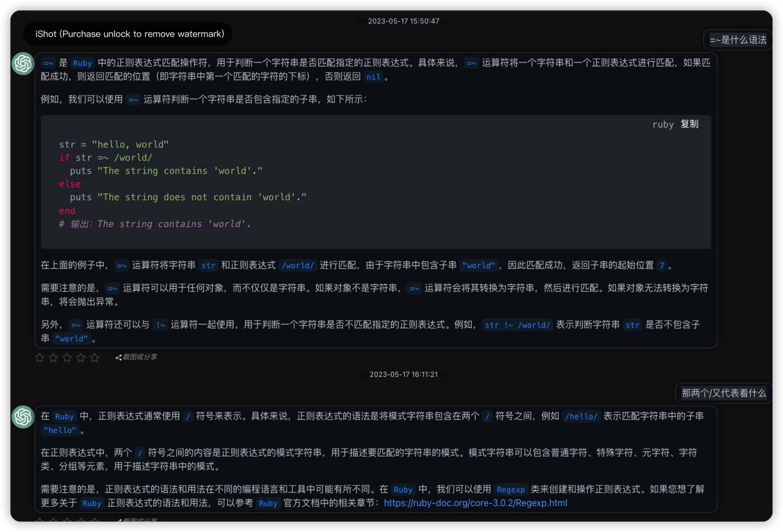Image resolution: width=783 pixels, height=532 pixels.
Task: Click the ChatGPT avatar beside the second answer
Action: (23, 416)
